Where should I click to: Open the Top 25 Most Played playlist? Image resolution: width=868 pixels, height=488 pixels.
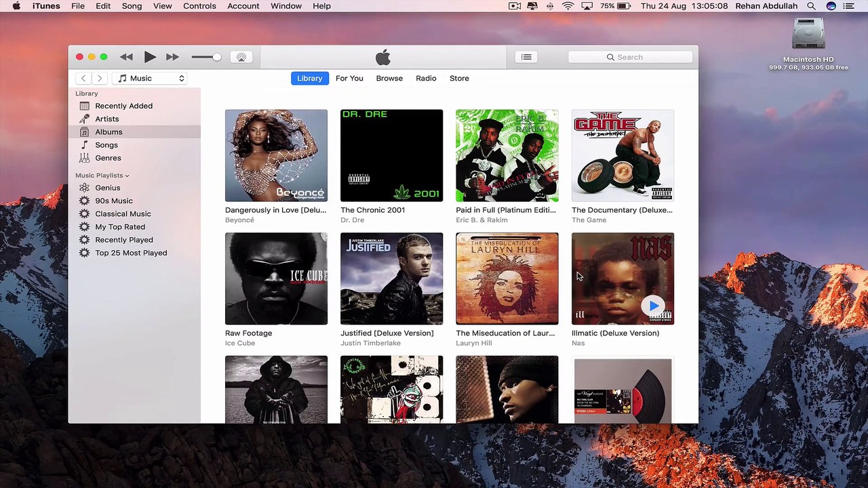coord(134,253)
